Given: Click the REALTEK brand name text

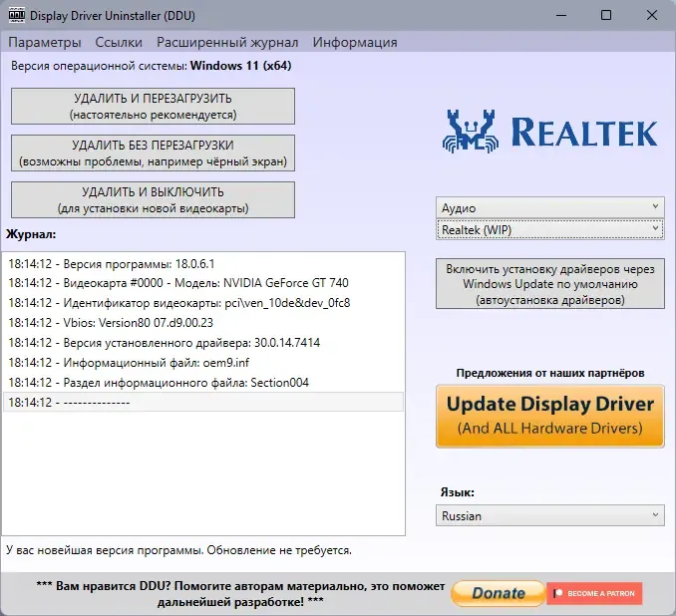Looking at the screenshot, I should click(x=584, y=132).
